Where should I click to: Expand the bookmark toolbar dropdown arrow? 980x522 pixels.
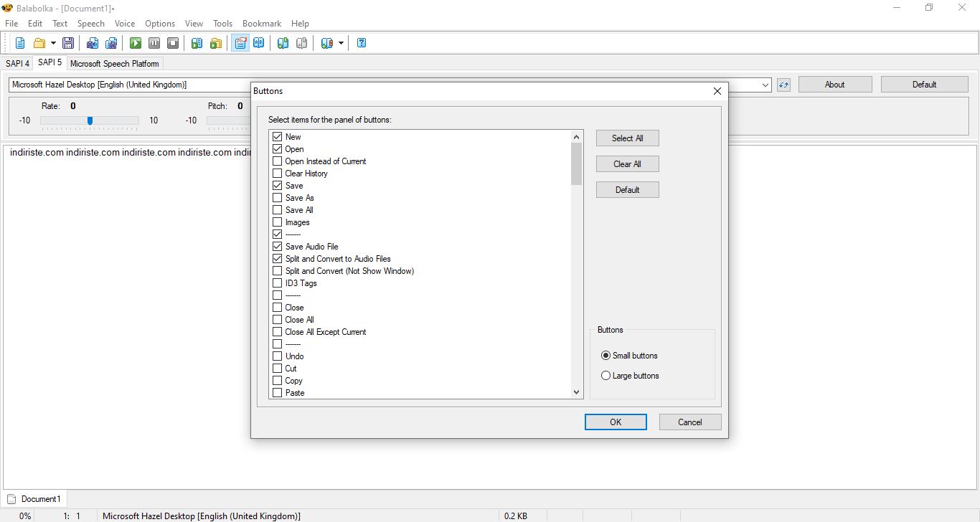tap(341, 43)
